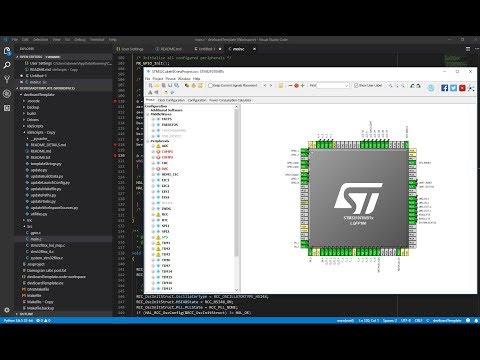Switch to the Clock Configuration tab
480x360 pixels.
[171, 100]
